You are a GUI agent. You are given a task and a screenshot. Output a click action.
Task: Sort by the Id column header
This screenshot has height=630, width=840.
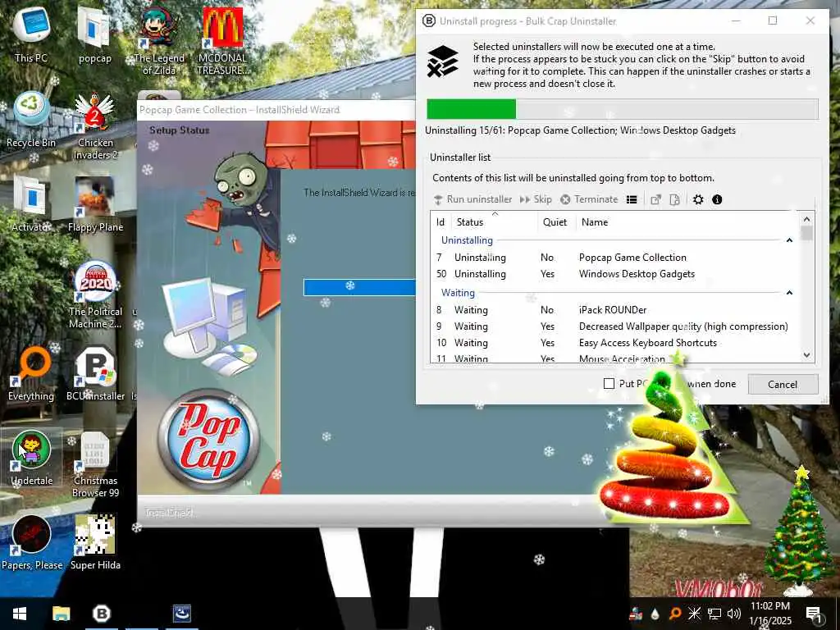[x=441, y=221]
